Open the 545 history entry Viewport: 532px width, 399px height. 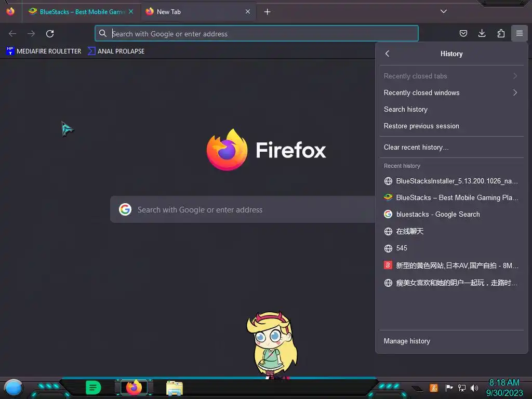pyautogui.click(x=451, y=248)
